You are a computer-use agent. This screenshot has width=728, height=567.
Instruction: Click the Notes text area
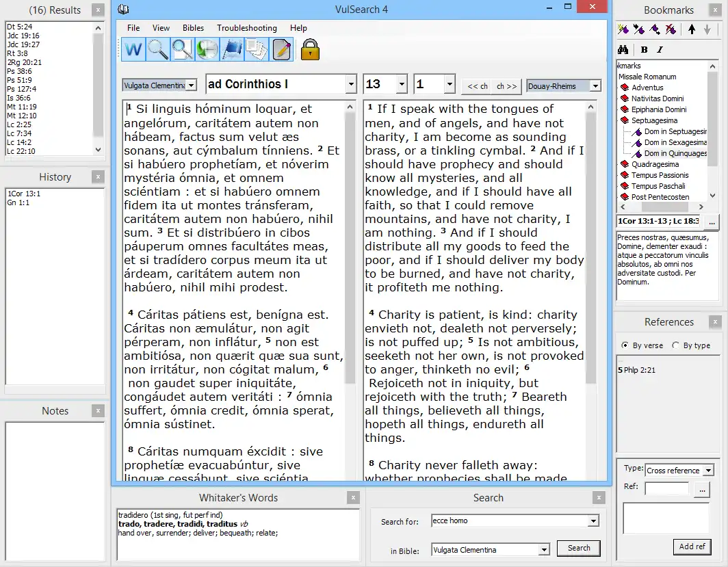(x=55, y=492)
